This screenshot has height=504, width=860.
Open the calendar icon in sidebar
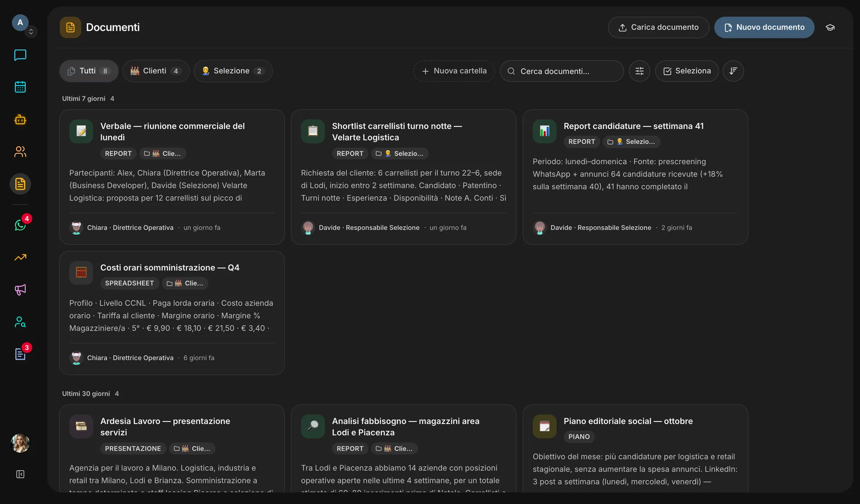click(x=20, y=87)
